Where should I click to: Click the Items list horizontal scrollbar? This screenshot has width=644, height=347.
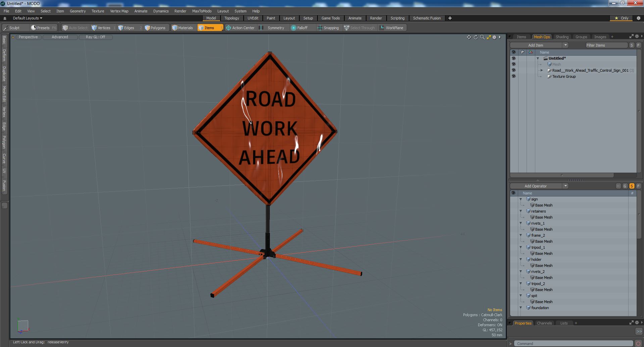tap(562, 175)
